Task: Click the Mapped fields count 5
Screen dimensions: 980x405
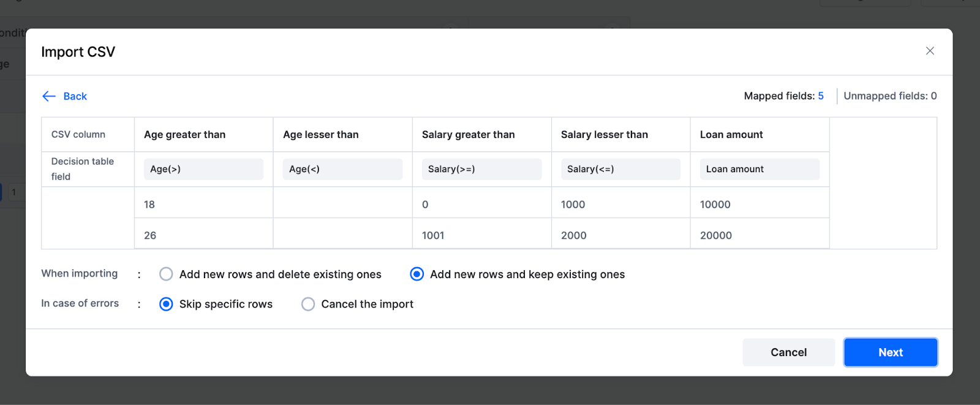Action: 821,96
